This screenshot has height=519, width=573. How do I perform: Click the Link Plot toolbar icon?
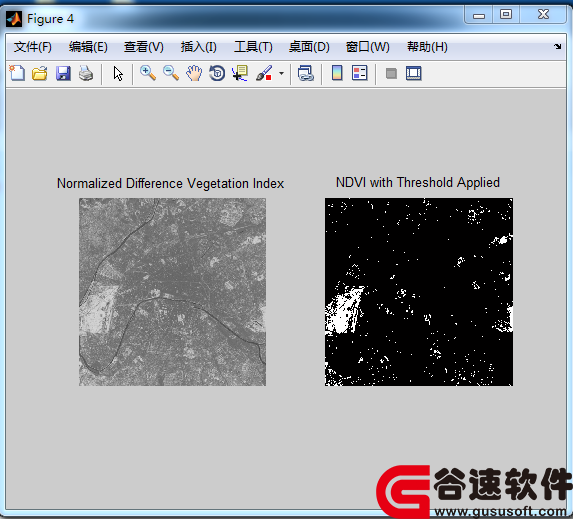point(306,73)
